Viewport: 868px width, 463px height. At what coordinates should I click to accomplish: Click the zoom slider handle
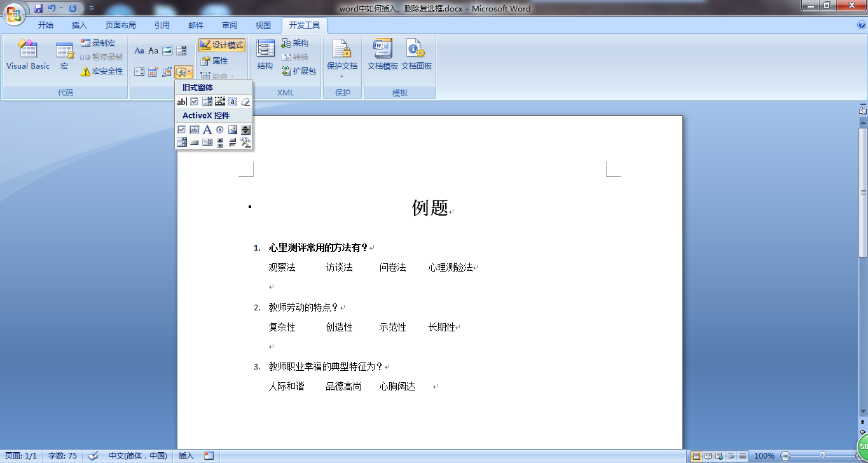click(x=822, y=455)
